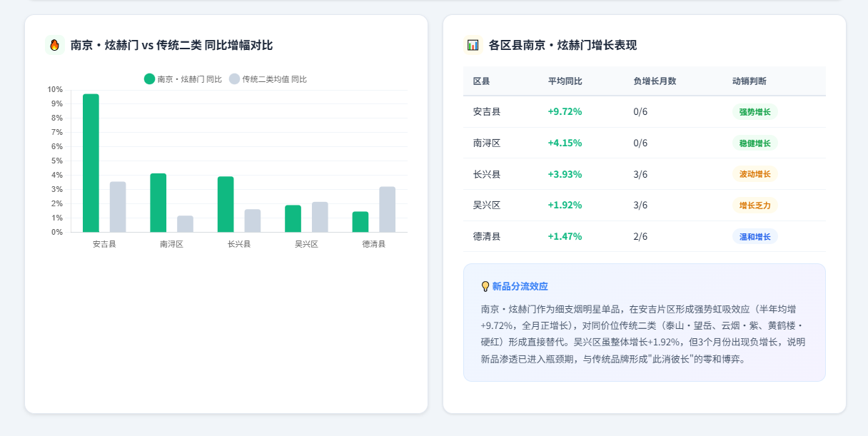Click the 平均同比 column header

coord(565,81)
